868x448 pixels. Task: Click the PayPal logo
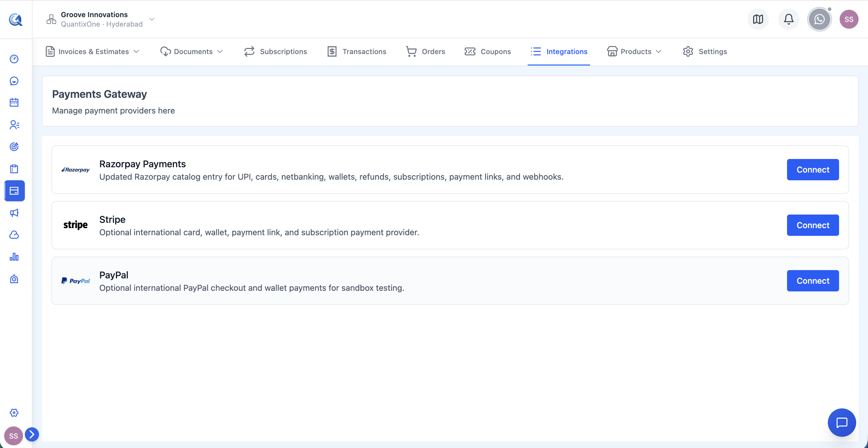click(x=75, y=281)
